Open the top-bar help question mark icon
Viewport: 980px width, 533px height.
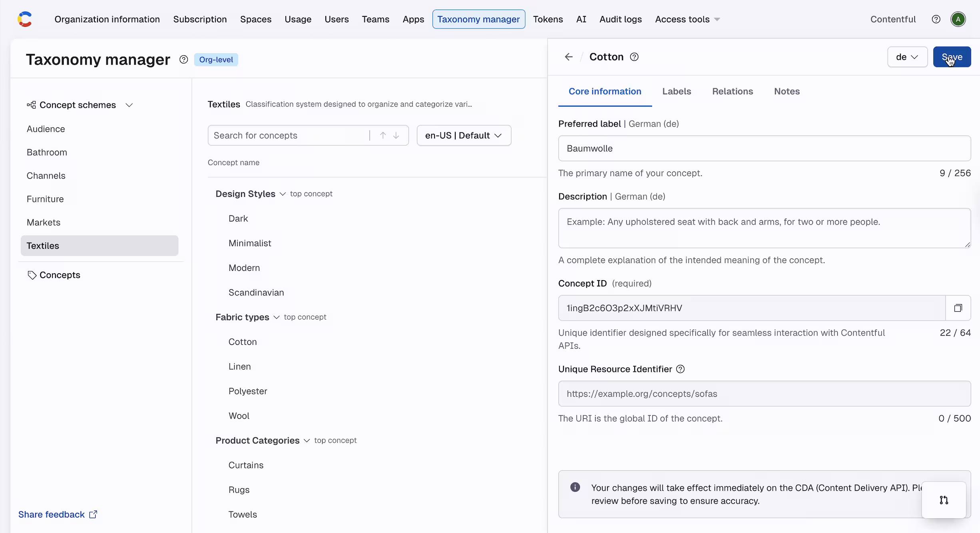(936, 19)
